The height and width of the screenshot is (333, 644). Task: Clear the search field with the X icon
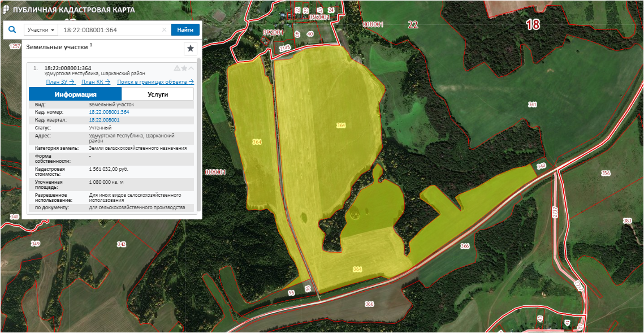tap(165, 30)
